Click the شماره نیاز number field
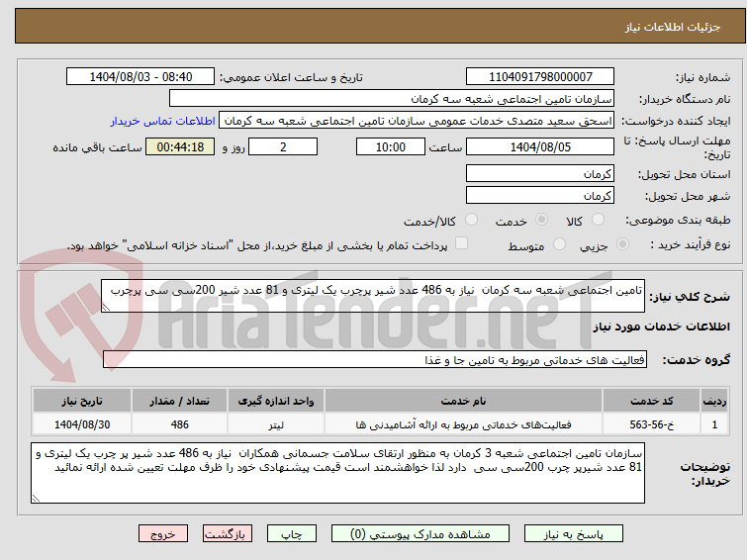This screenshot has width=747, height=560. click(x=540, y=77)
